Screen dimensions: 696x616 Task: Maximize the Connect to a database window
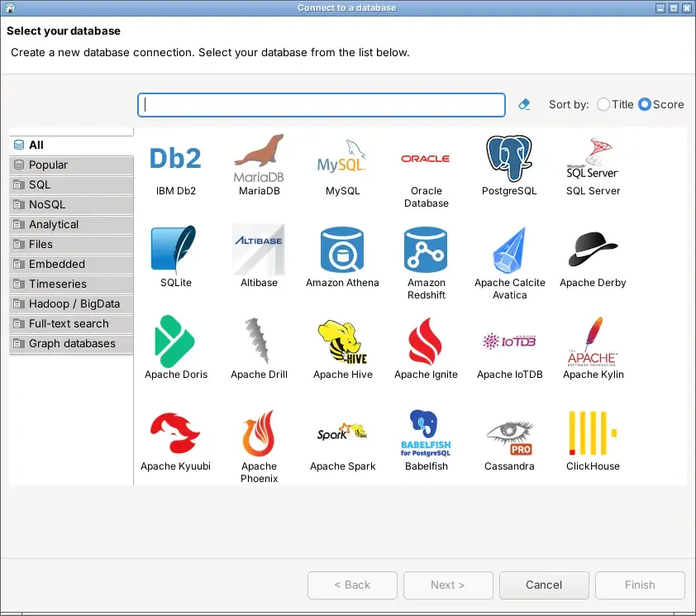click(674, 8)
